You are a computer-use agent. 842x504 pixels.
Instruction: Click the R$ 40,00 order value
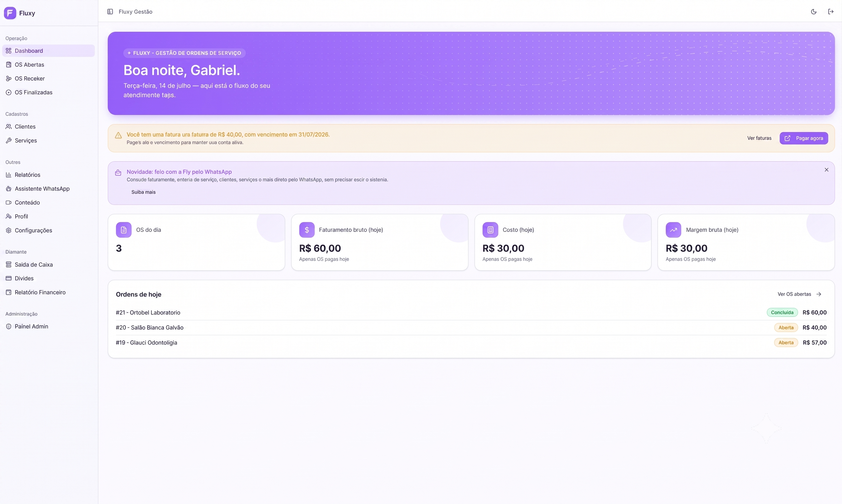click(815, 328)
